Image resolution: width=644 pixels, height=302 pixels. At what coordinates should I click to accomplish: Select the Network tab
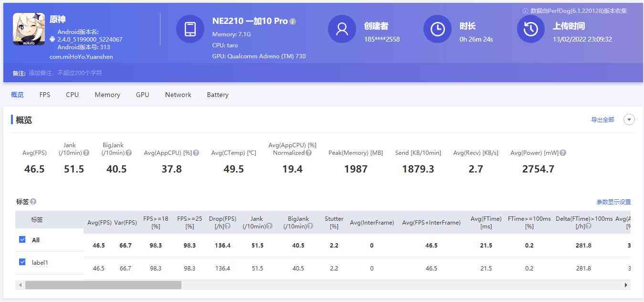pos(178,95)
